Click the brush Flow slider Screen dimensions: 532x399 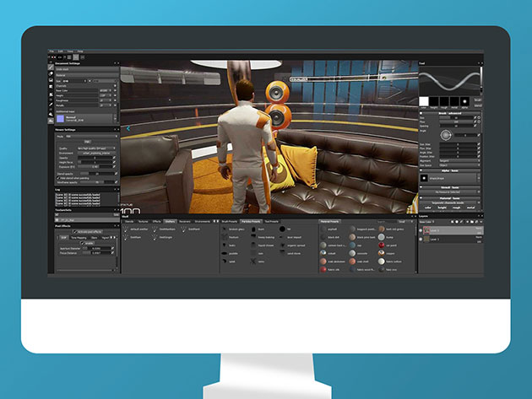pos(456,121)
